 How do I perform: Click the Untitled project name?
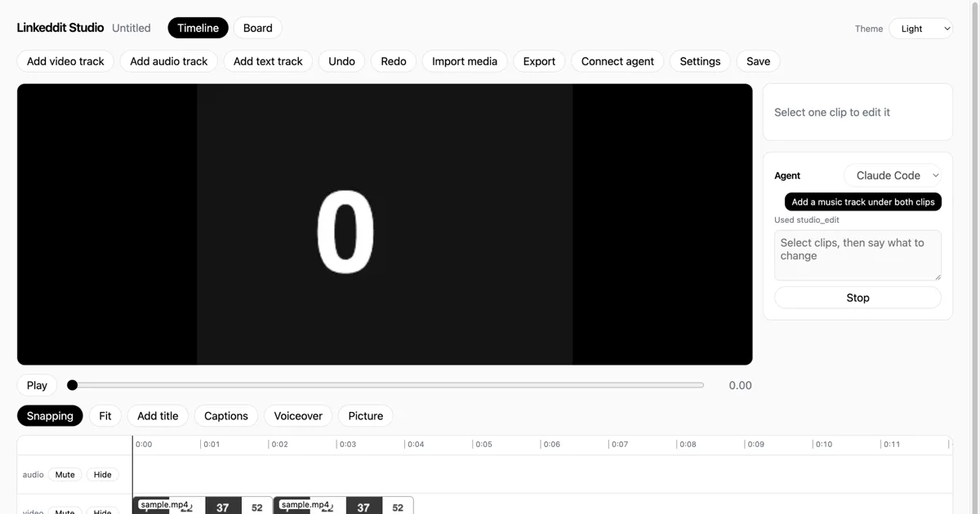click(x=131, y=28)
